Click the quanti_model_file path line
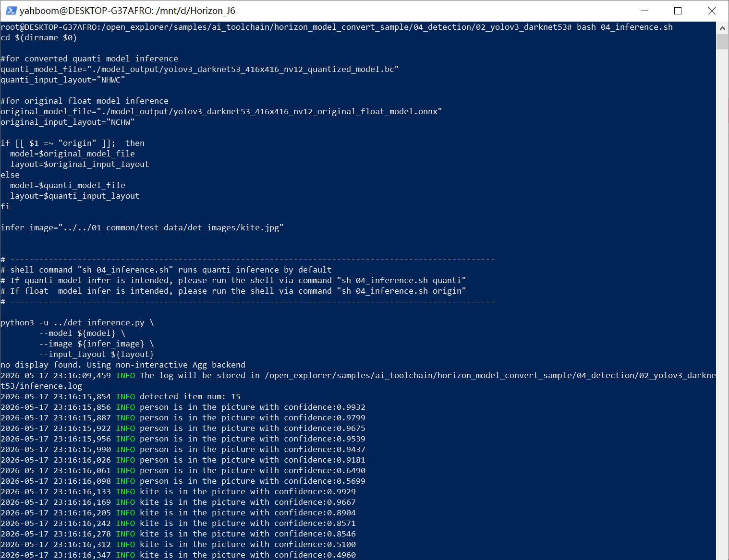Viewport: 729px width, 560px height. click(200, 69)
